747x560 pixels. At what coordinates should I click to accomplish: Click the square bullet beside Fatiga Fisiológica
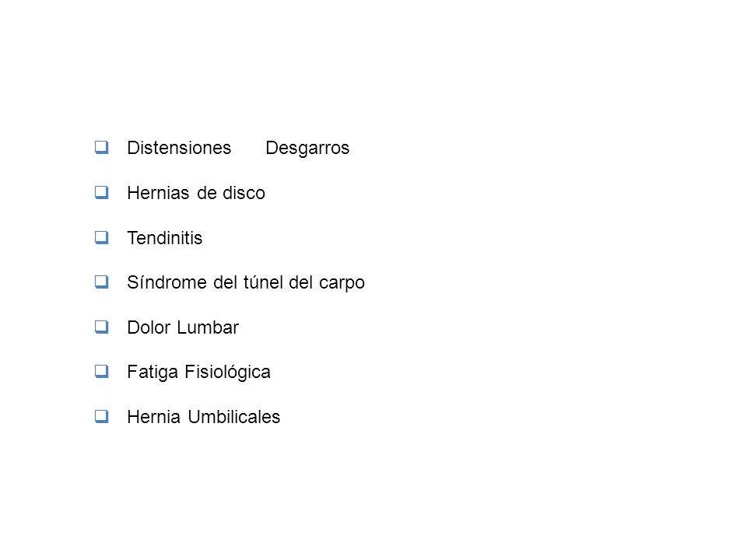click(101, 371)
